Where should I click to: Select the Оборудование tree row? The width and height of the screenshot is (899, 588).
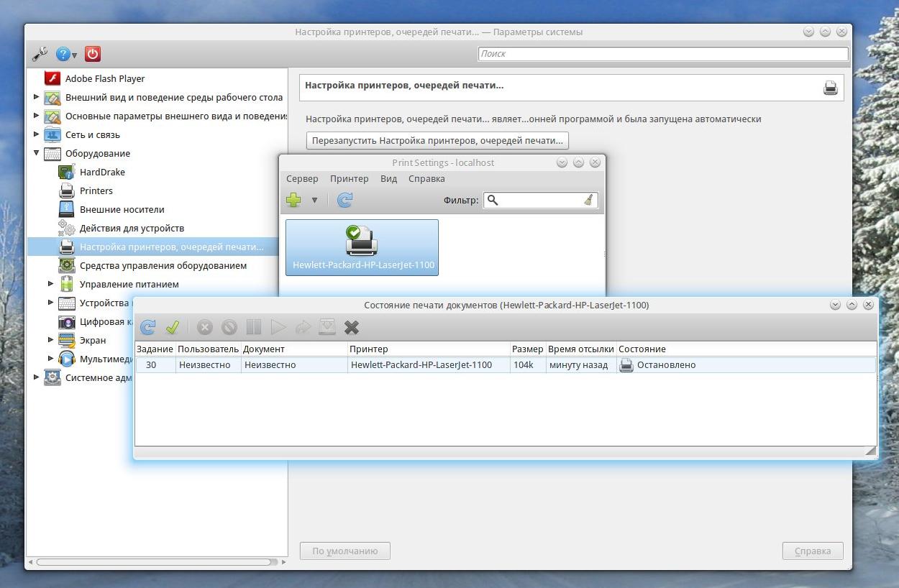coord(97,153)
